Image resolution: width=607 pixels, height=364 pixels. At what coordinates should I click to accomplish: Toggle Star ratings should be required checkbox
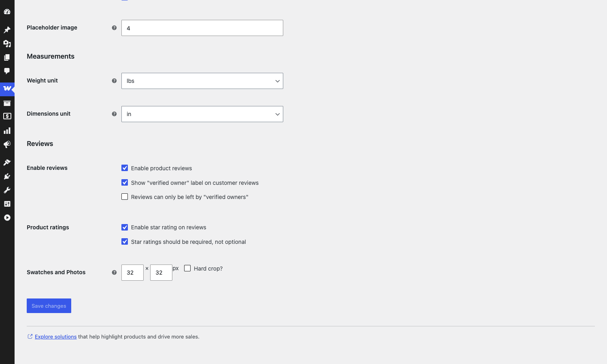tap(125, 241)
